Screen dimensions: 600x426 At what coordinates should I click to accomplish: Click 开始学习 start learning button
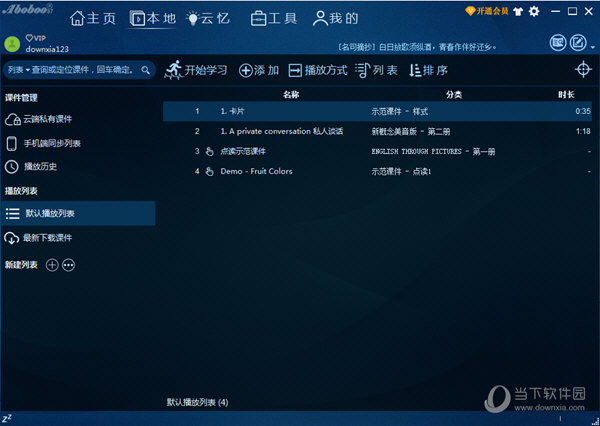pos(196,70)
